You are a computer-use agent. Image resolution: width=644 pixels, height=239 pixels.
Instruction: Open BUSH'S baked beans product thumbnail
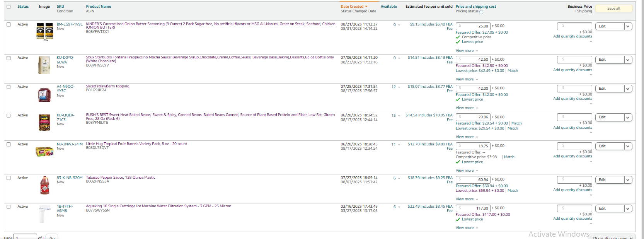44,123
